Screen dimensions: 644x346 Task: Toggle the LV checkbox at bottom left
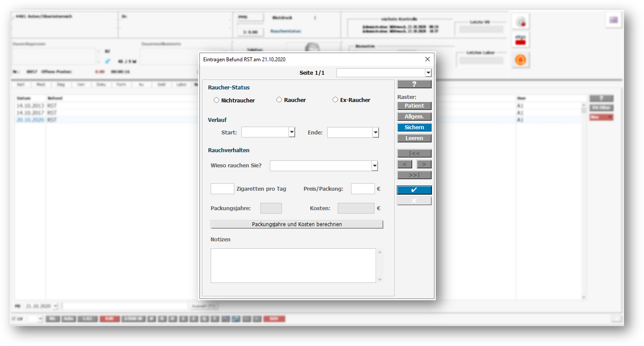[x=13, y=319]
